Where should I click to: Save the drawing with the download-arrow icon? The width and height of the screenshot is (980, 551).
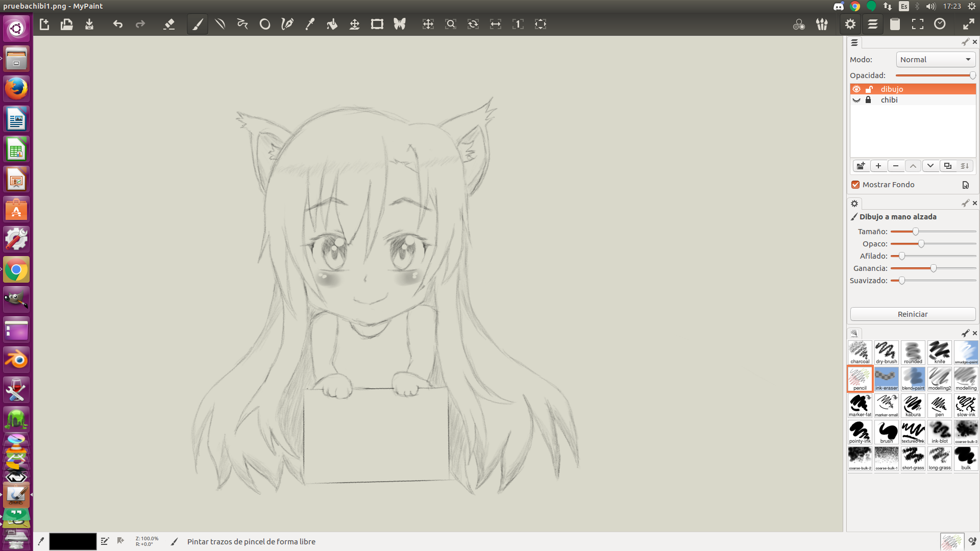[x=89, y=24]
